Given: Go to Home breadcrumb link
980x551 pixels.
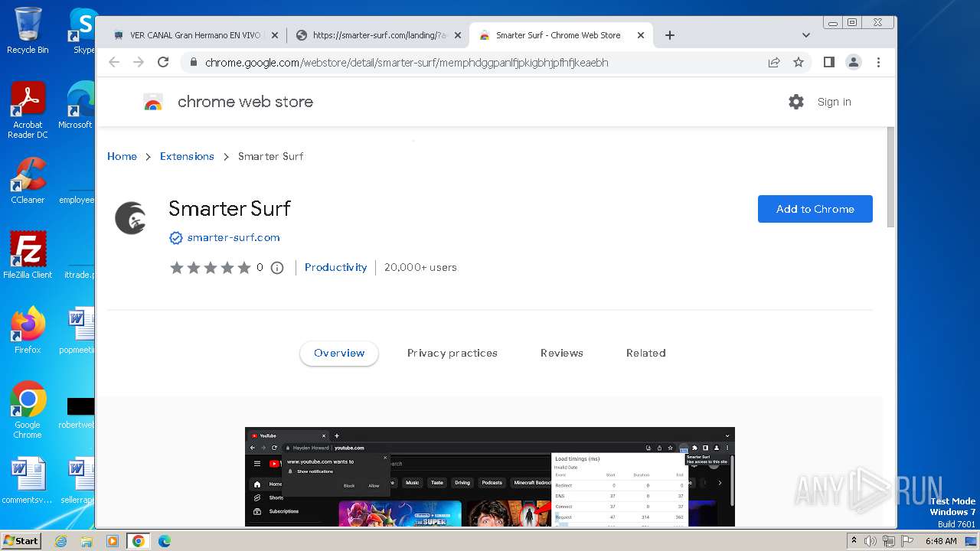Looking at the screenshot, I should [122, 156].
